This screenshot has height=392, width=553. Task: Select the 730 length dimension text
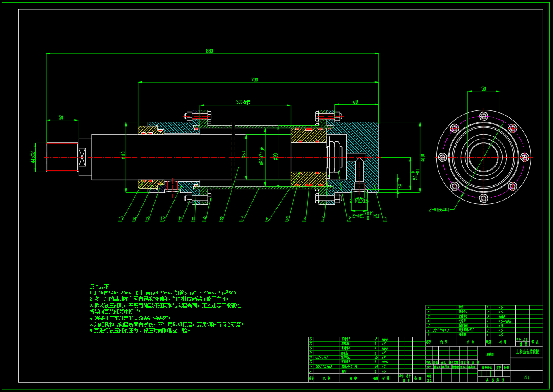coord(254,80)
